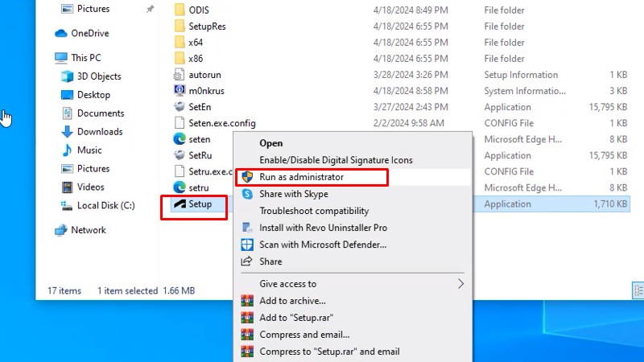Viewport: 644px width, 362px height.
Task: Click the Skype icon in context menu
Action: 247,194
